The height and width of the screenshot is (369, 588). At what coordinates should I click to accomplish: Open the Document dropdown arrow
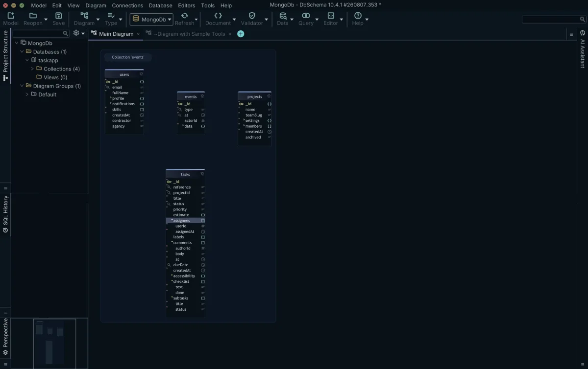click(x=234, y=20)
